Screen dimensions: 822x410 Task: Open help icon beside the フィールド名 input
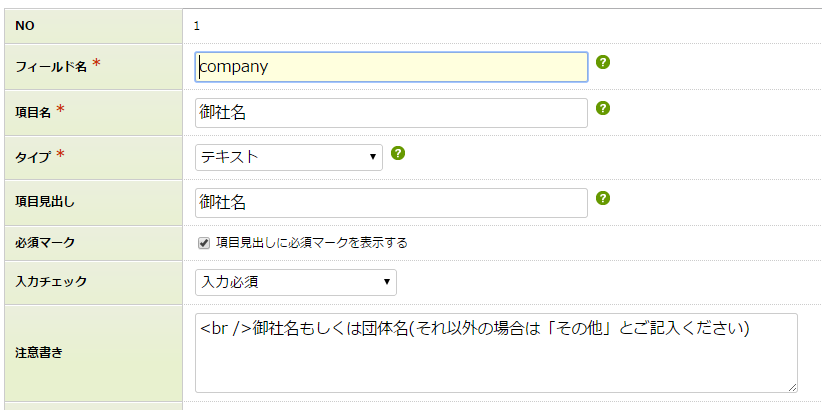(603, 63)
